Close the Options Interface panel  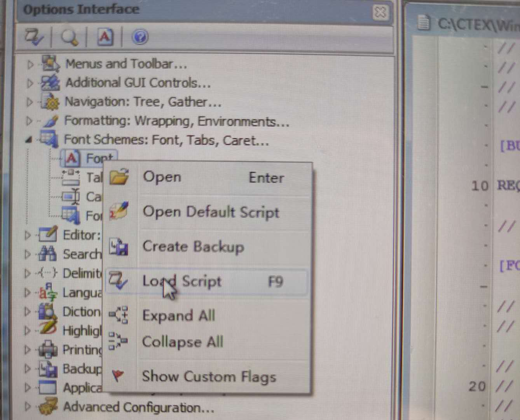(x=380, y=12)
